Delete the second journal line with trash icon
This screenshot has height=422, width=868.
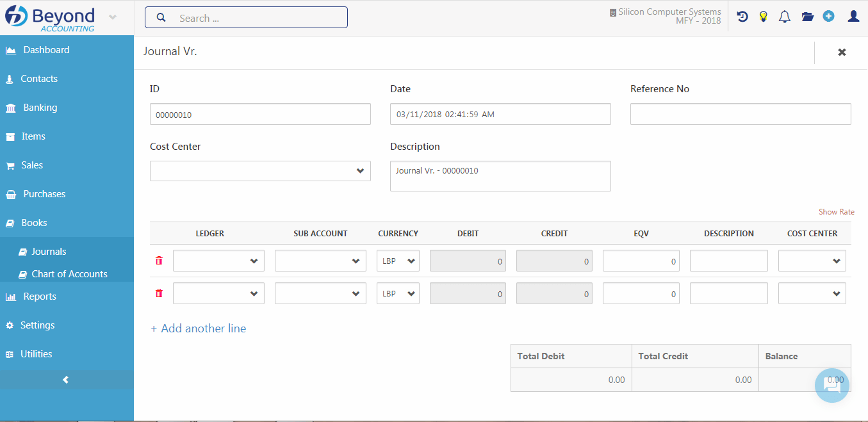pos(160,293)
